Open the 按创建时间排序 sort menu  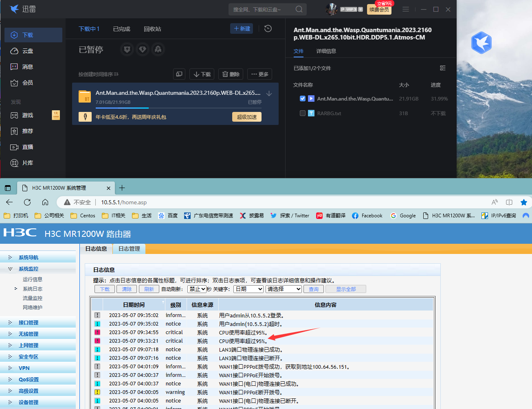point(98,74)
